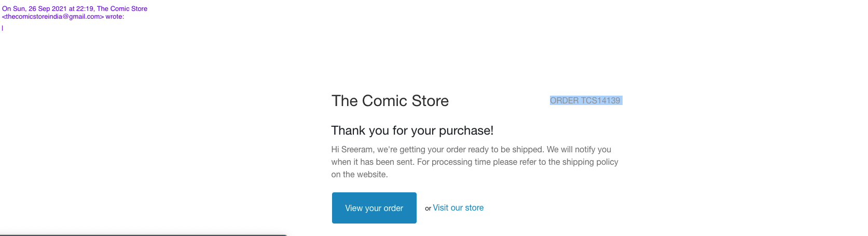Image resolution: width=868 pixels, height=236 pixels.
Task: Click the time 22:19 in quoted header
Action: [85, 9]
